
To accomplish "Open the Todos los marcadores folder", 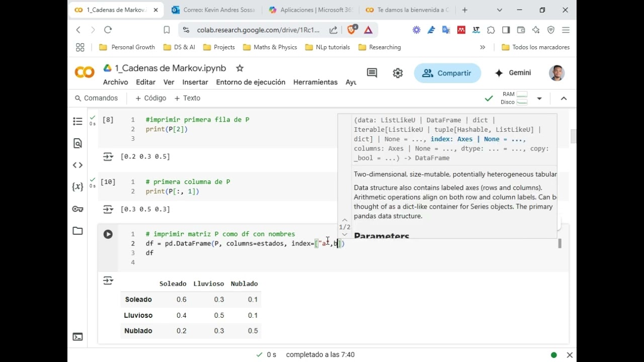I will pos(536,47).
